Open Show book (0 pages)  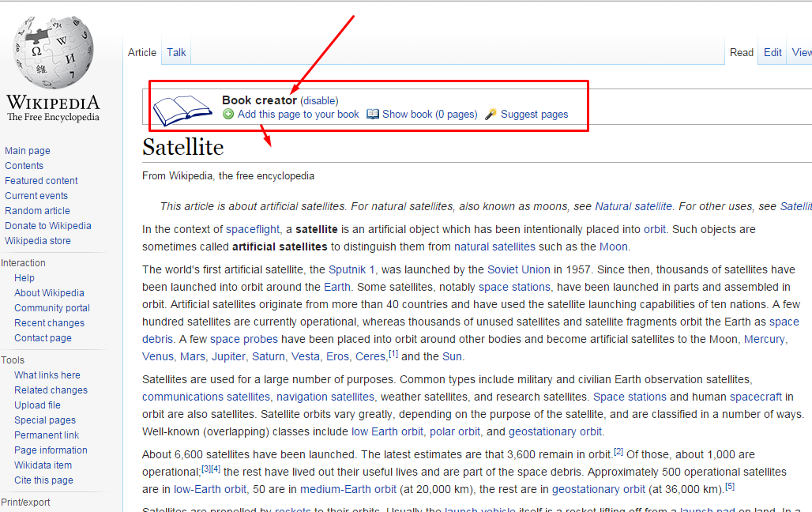tap(430, 114)
